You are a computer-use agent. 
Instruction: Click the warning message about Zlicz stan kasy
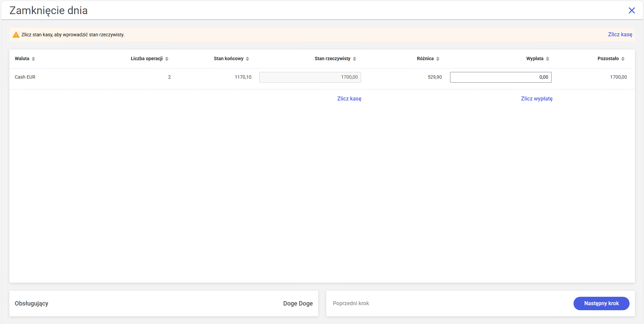pos(73,35)
